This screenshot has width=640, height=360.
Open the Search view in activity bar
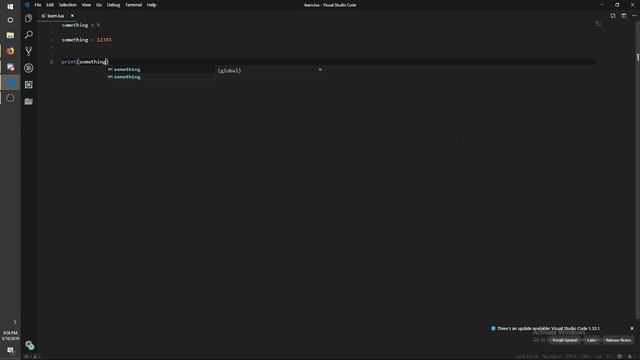point(29,35)
